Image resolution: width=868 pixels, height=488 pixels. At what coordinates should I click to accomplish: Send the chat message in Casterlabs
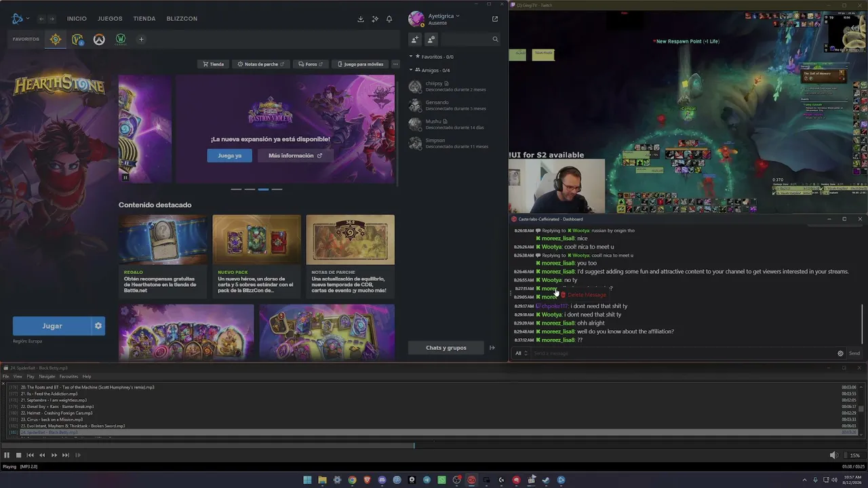(854, 353)
